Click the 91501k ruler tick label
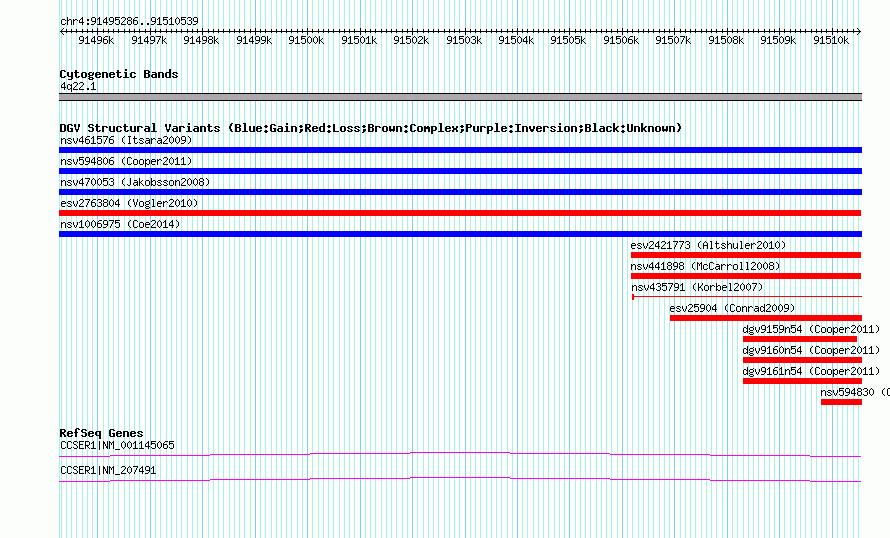Viewport: 890px width, 538px height. (359, 40)
